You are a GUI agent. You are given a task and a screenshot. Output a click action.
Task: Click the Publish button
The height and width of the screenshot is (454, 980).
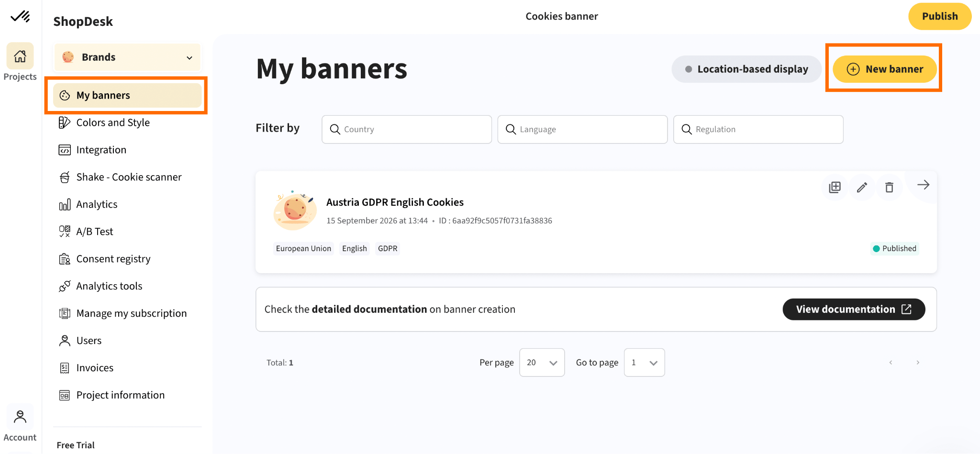940,16
